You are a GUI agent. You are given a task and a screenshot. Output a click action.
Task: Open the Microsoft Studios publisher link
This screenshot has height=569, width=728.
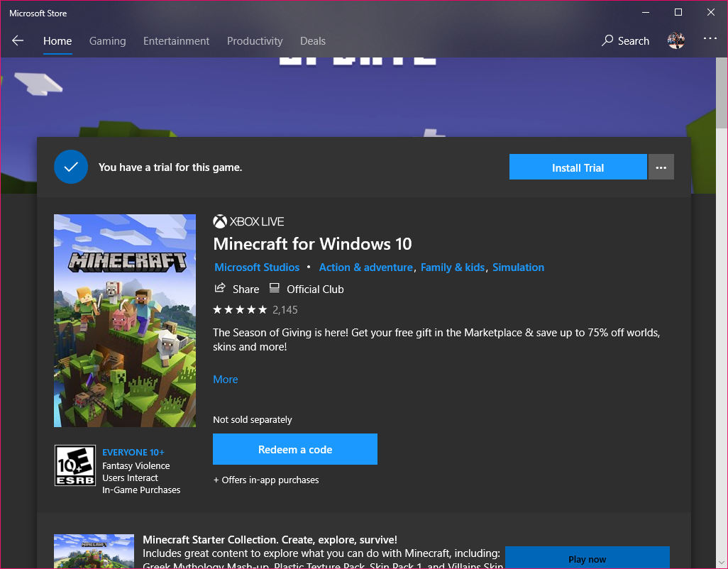pyautogui.click(x=257, y=267)
